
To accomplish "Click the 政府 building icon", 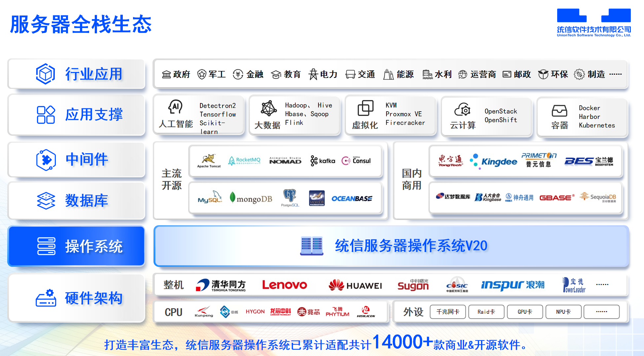I will tap(166, 75).
